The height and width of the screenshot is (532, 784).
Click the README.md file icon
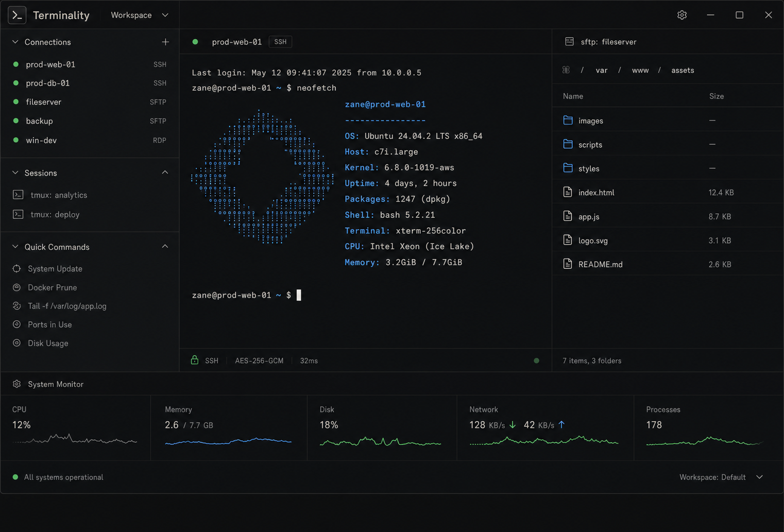click(x=568, y=264)
